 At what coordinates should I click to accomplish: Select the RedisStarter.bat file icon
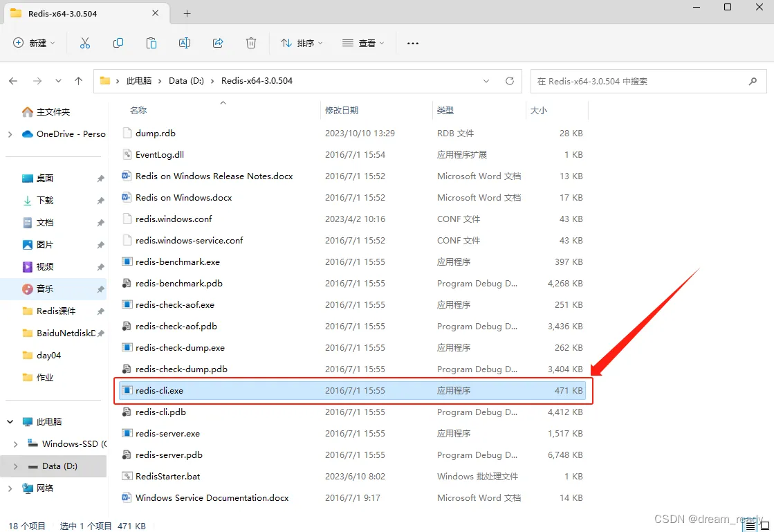click(127, 476)
